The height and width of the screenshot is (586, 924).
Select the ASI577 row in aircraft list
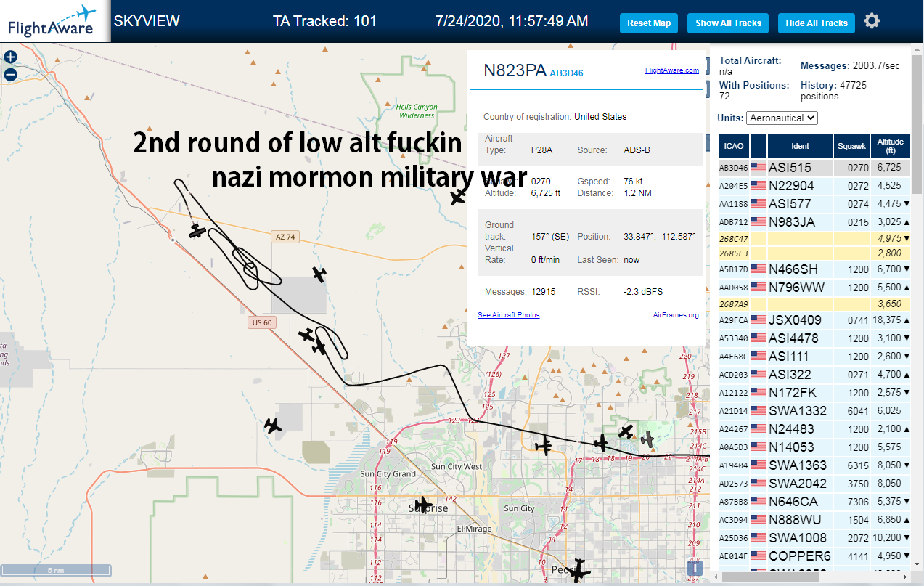(814, 204)
